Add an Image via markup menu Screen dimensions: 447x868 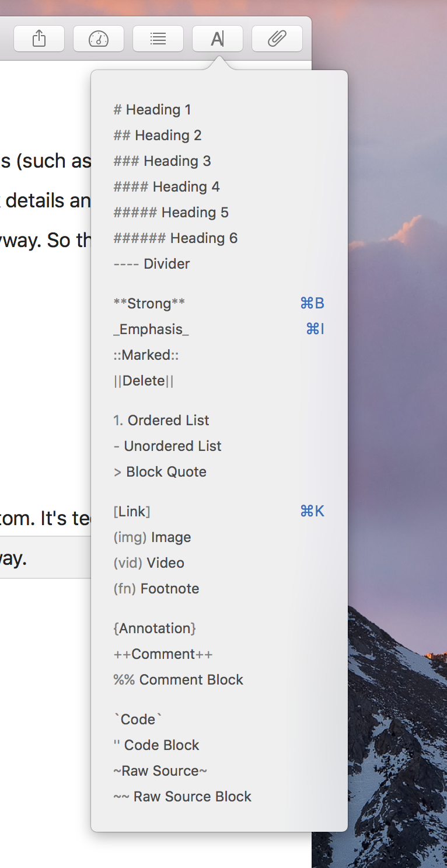coord(152,537)
